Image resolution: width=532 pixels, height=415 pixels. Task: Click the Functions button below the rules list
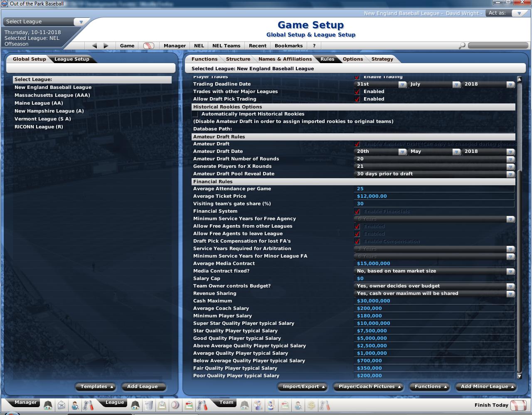430,386
